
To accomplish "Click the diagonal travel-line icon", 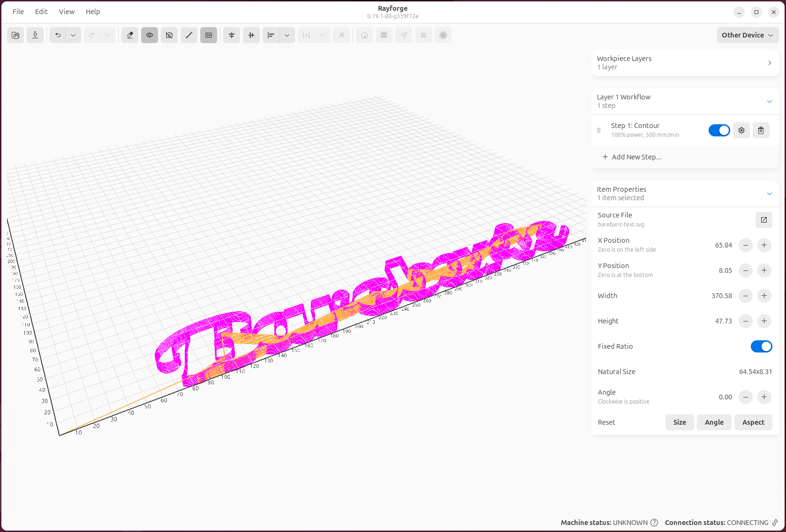I will [189, 35].
